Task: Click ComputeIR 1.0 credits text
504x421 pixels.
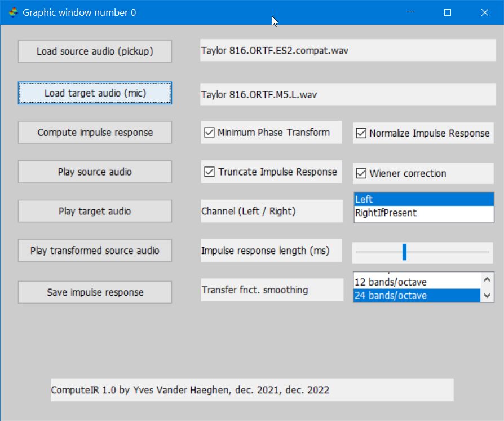Action: pyautogui.click(x=252, y=390)
